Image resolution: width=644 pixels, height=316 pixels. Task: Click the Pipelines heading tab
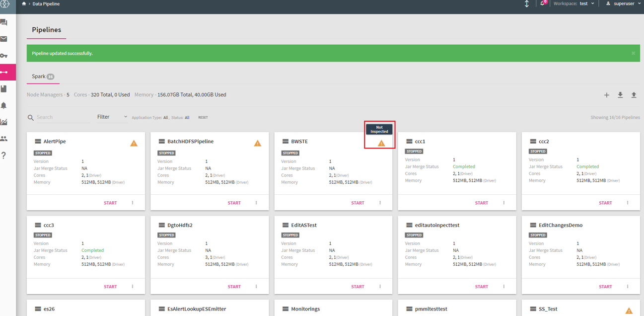[47, 30]
